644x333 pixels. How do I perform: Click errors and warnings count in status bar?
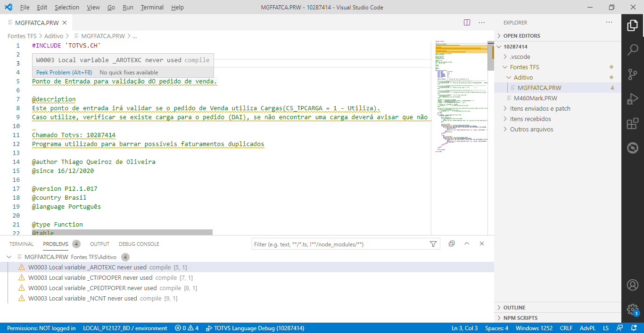pyautogui.click(x=187, y=328)
